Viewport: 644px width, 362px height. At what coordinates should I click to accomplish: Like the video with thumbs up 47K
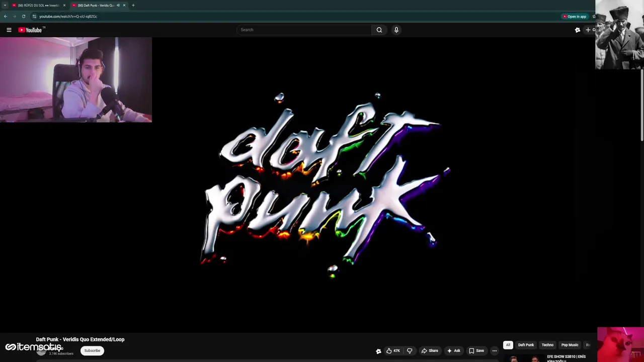pyautogui.click(x=393, y=350)
